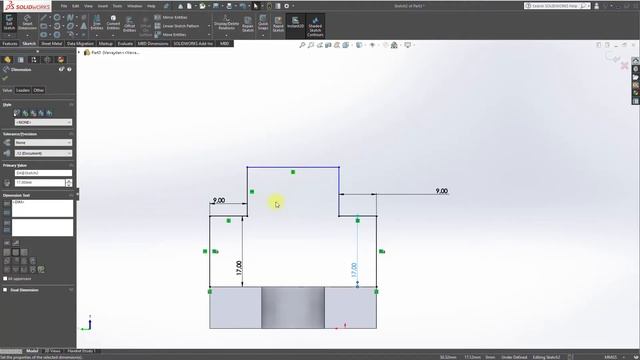The height and width of the screenshot is (360, 640).
Task: Collapse the Style section
Action: coord(71,104)
